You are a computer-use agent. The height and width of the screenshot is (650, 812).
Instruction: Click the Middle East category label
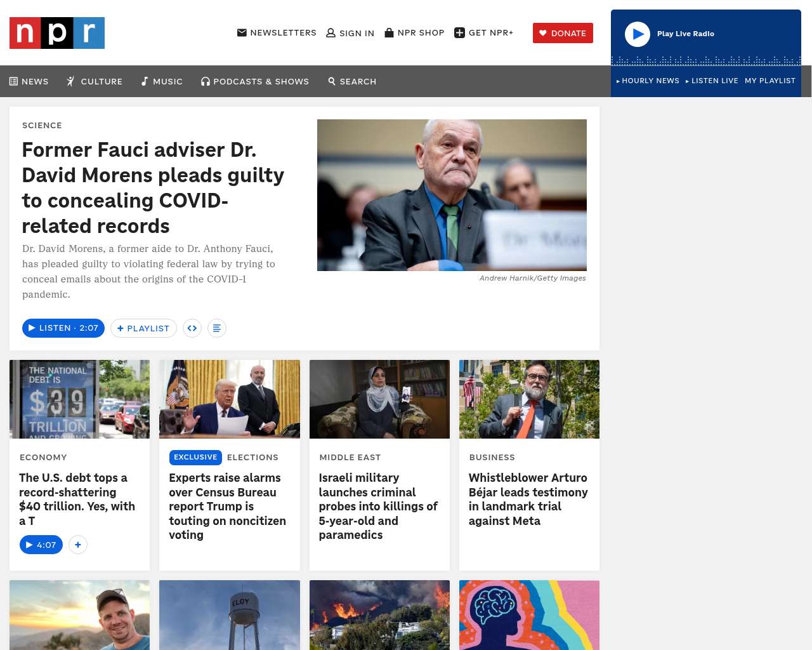[350, 457]
